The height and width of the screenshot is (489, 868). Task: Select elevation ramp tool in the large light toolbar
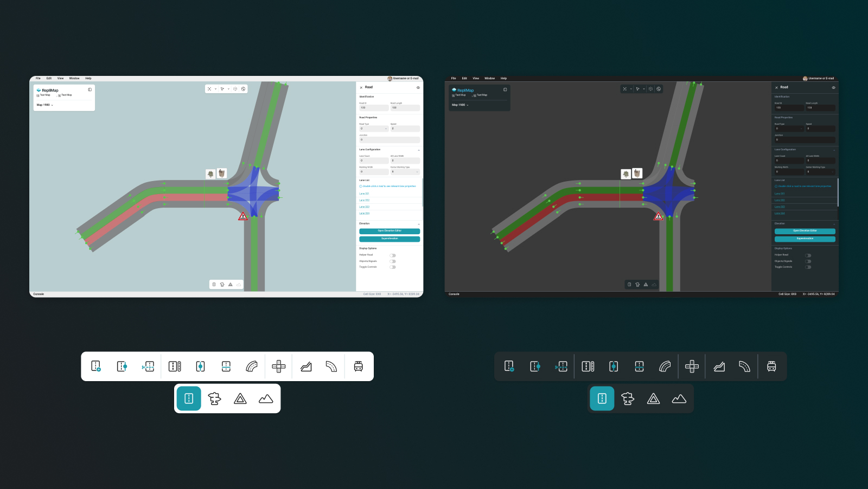pos(306,366)
